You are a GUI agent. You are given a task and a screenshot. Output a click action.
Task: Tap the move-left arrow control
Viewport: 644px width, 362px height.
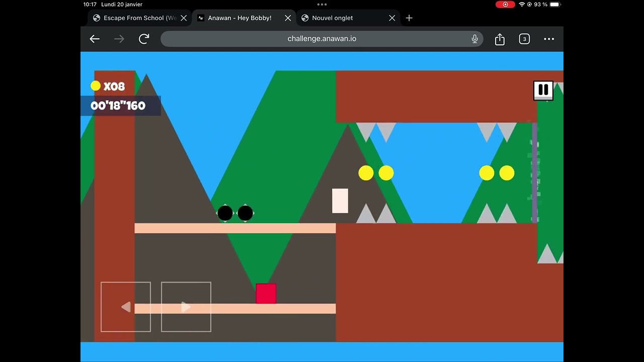[x=126, y=307]
